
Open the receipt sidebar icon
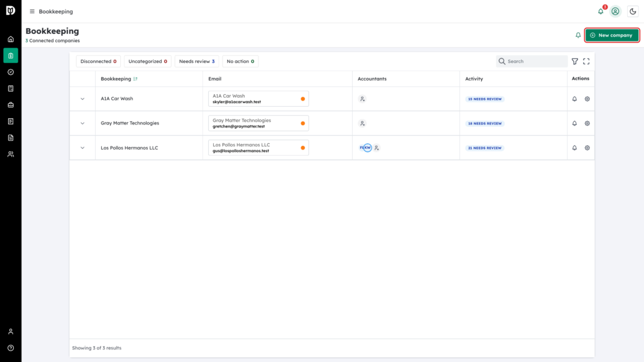tap(11, 121)
